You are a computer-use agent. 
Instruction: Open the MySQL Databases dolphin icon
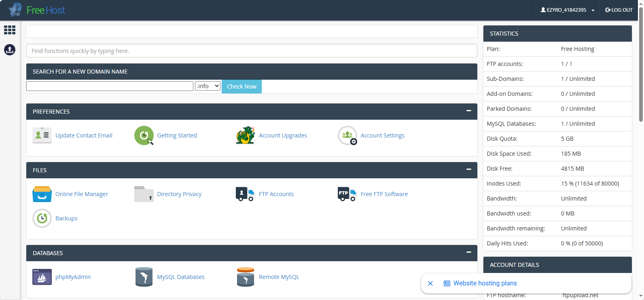pos(144,277)
